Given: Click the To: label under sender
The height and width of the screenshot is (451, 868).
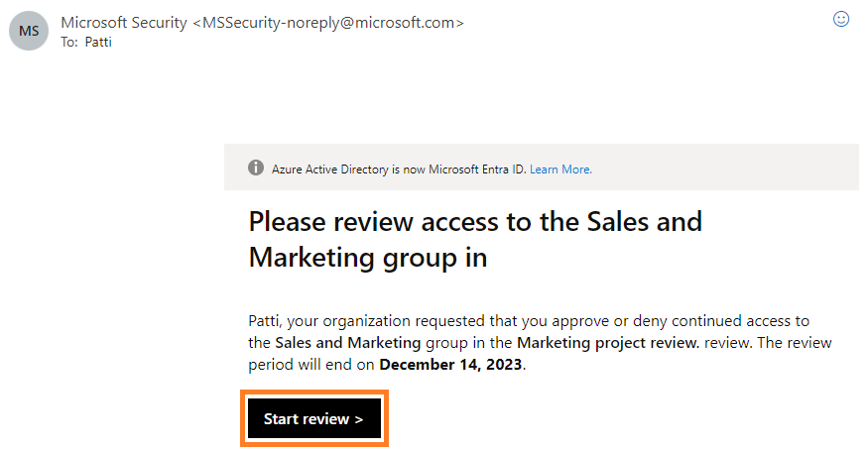Looking at the screenshot, I should 69,42.
